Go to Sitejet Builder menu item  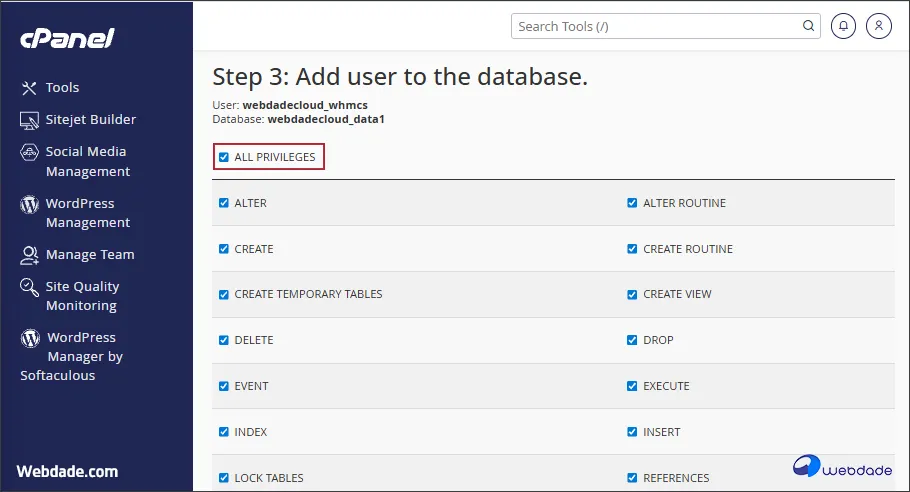click(x=90, y=120)
